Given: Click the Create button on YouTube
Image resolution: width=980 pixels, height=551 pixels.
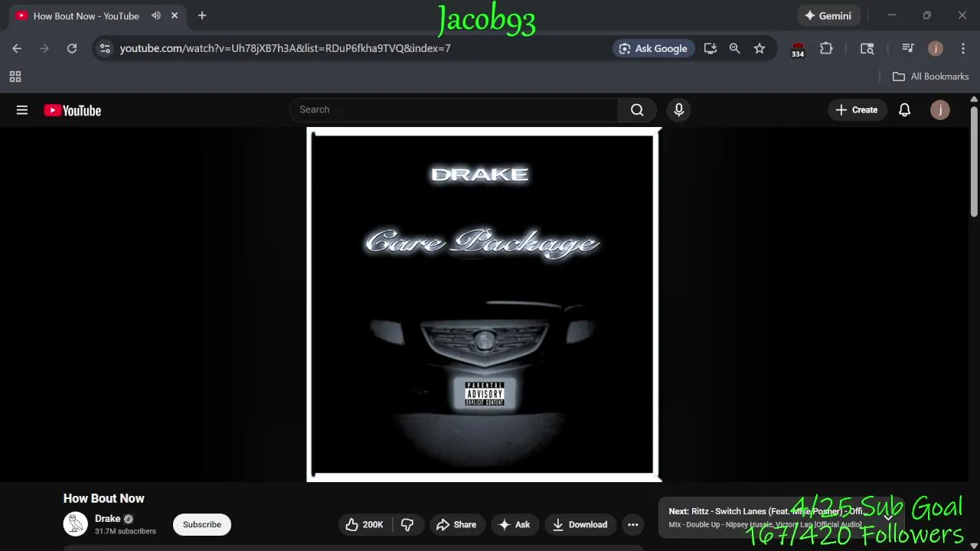Looking at the screenshot, I should (857, 110).
